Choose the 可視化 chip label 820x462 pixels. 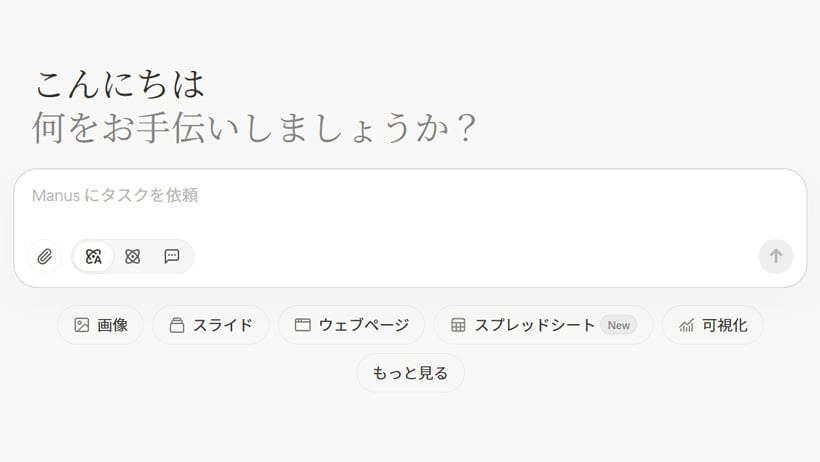725,325
